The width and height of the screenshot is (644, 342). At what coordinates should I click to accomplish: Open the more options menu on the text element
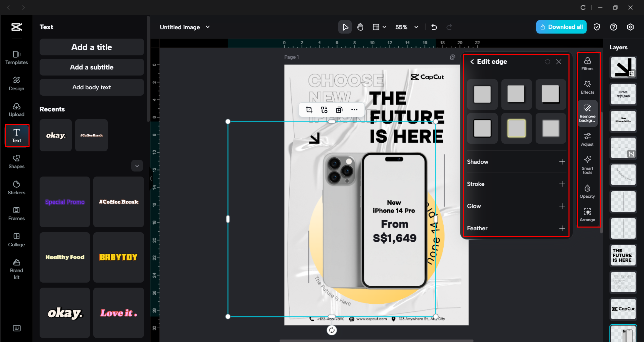(x=354, y=109)
